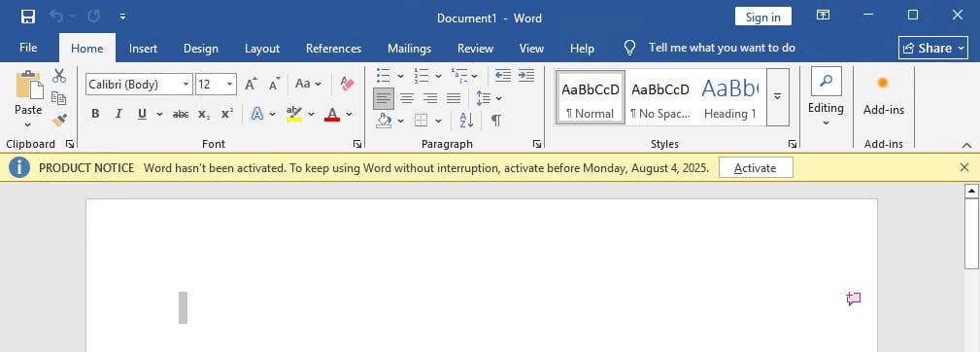Screen dimensions: 980x352
Task: Open the Editing dropdown
Action: tap(826, 97)
